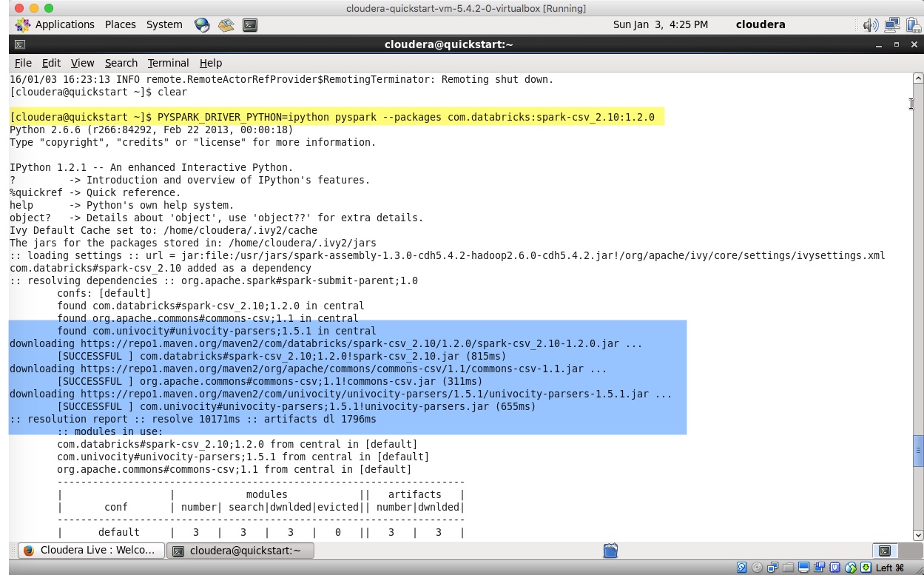Click the highlighted PYSPARK_DRIVER_PYTHON command line

[332, 117]
